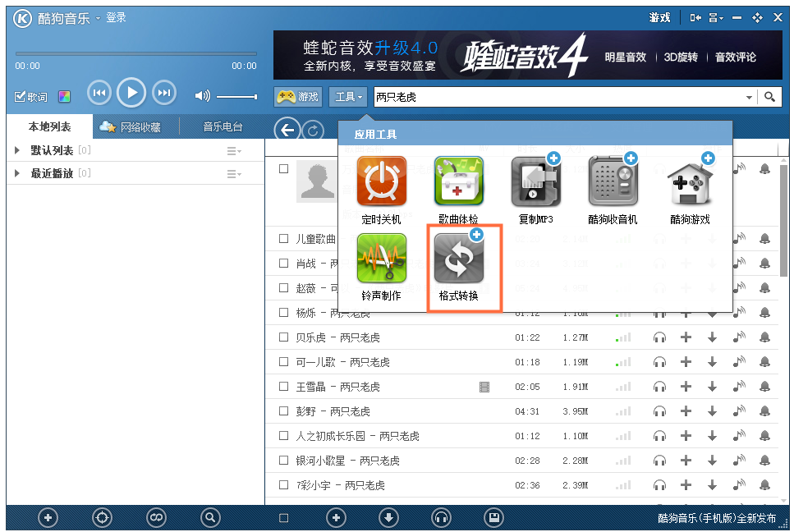Open 酷狗音乐(手机版)全新发布 link

coord(717,518)
